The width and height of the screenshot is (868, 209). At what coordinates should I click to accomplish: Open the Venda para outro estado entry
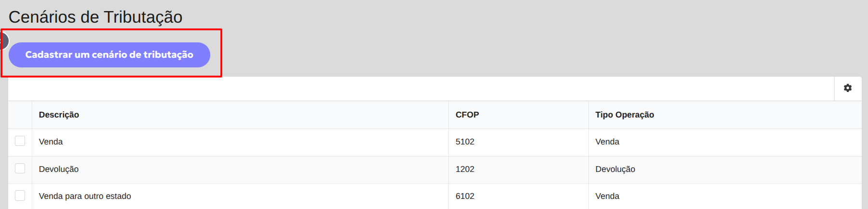[85, 196]
